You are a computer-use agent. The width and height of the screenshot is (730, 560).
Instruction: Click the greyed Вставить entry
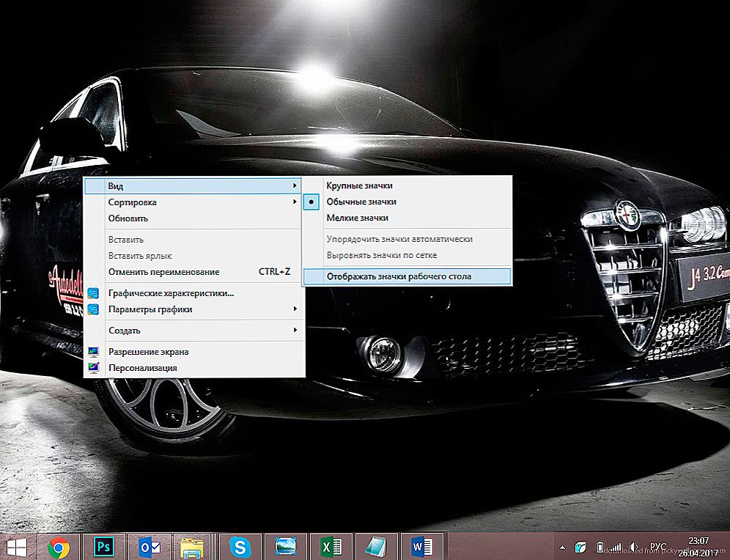click(193, 240)
